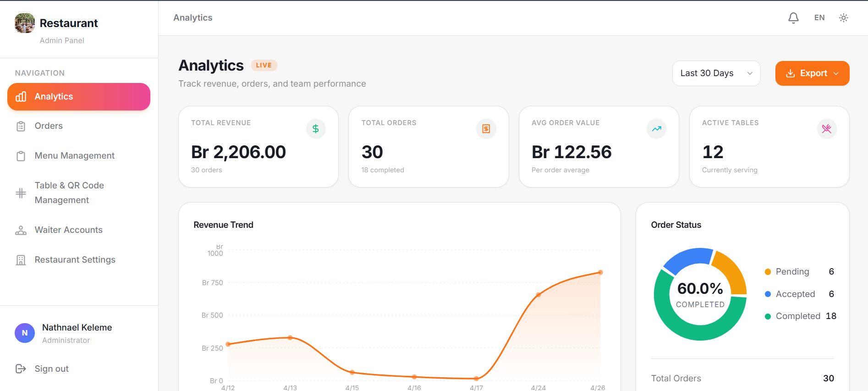The height and width of the screenshot is (391, 868).
Task: Click the Total Orders receipt icon
Action: [486, 129]
